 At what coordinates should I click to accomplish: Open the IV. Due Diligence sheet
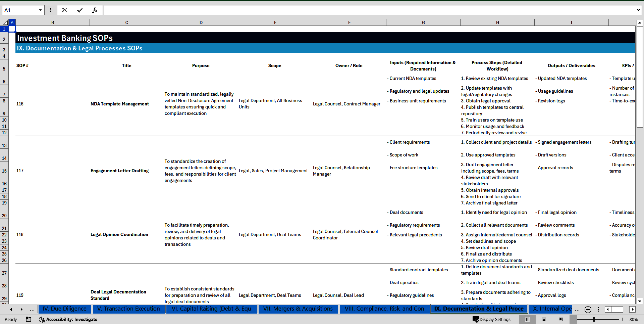click(x=64, y=309)
